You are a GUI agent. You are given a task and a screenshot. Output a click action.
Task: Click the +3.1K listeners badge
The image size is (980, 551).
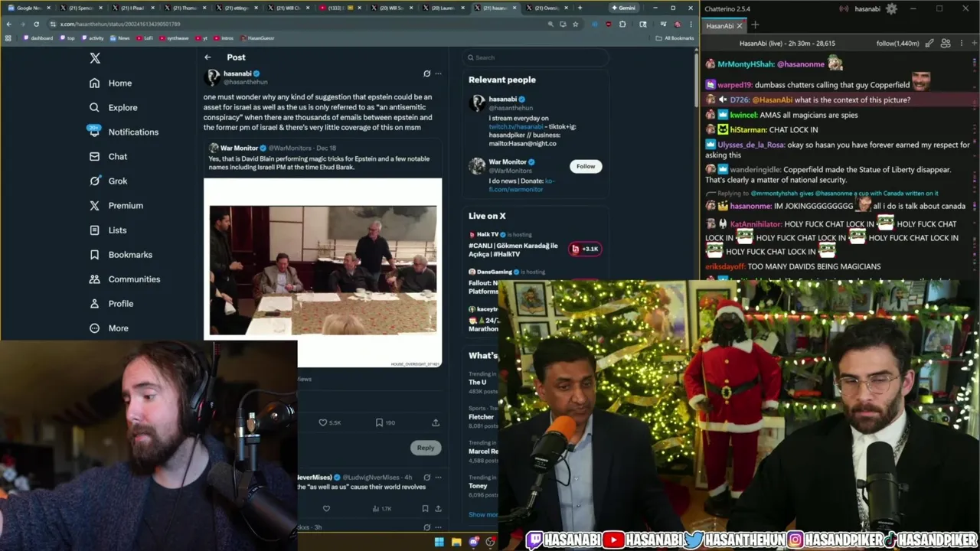[586, 249]
